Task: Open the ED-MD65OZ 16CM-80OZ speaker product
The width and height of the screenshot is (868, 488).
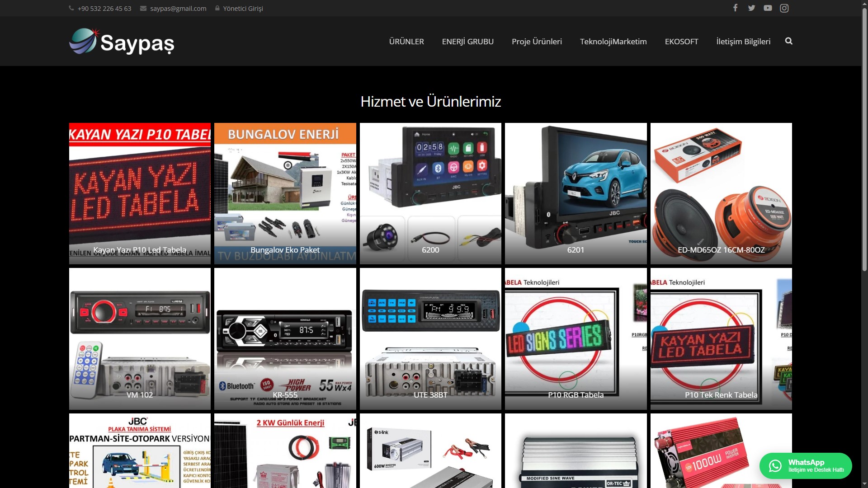Action: click(x=721, y=193)
